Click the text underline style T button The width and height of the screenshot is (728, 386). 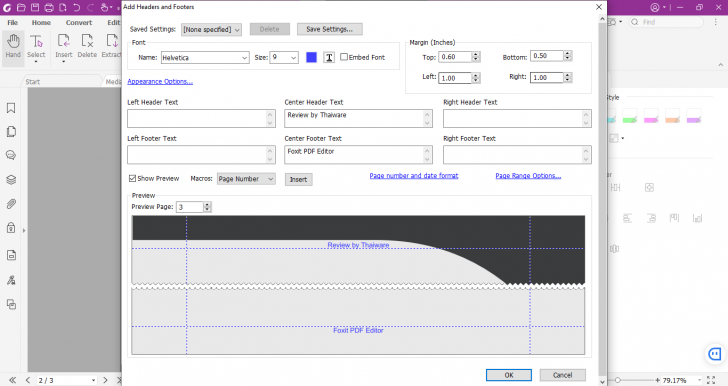click(x=329, y=58)
